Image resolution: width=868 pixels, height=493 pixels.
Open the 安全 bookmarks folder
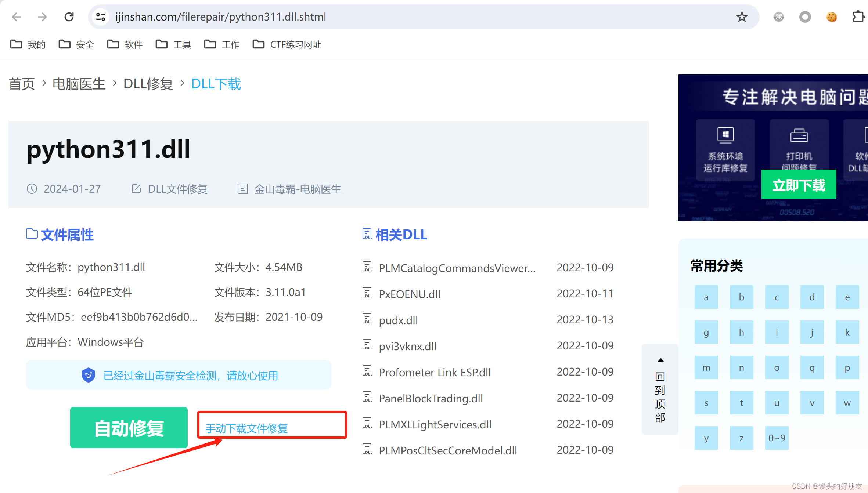(76, 45)
